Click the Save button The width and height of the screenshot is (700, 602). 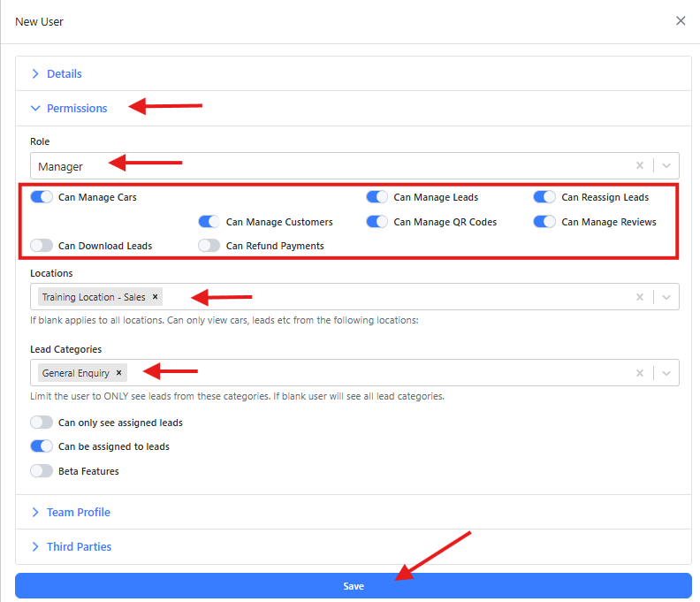click(x=354, y=586)
